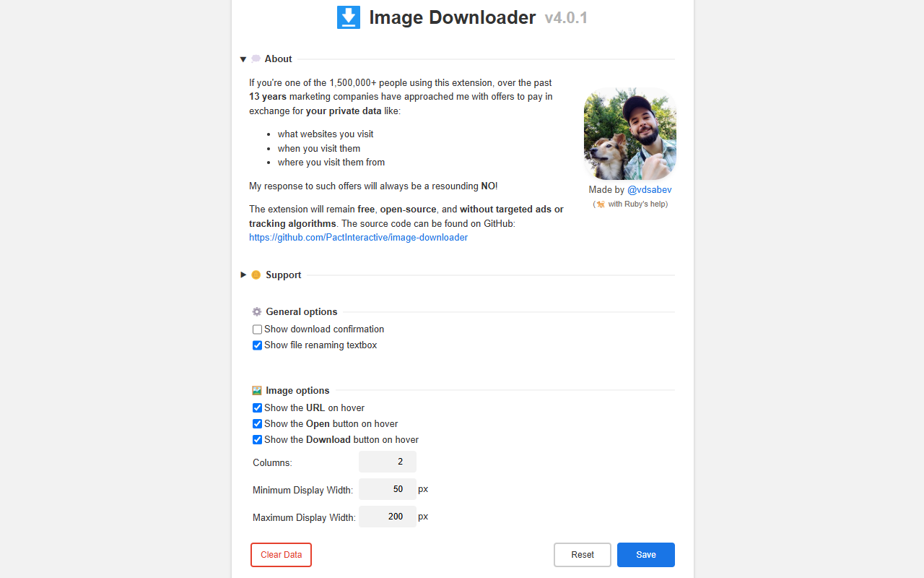Click the Image Downloader logo icon
This screenshot has height=578, width=924.
click(349, 17)
